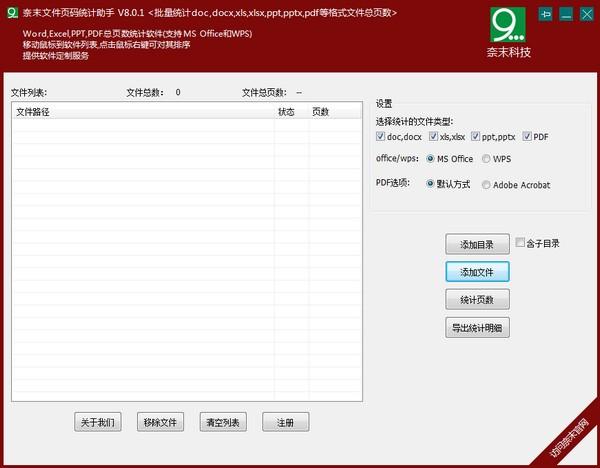Toggle the PDF file type checkbox
Image resolution: width=600 pixels, height=468 pixels.
[x=527, y=136]
